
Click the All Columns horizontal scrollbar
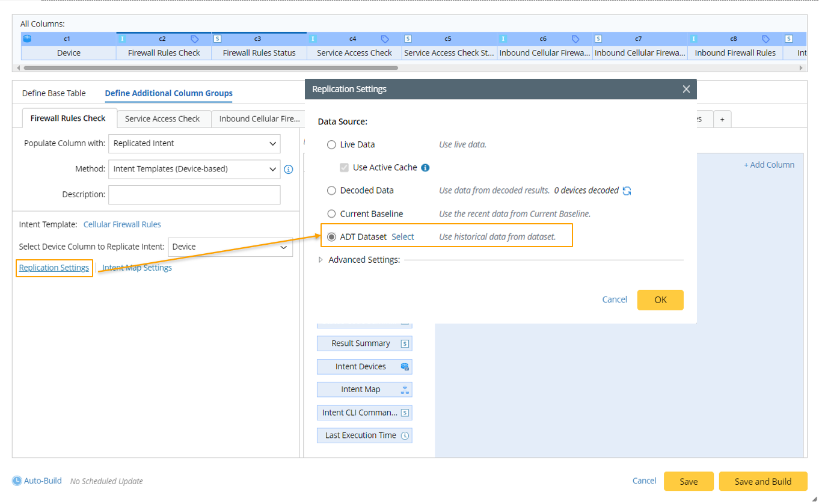[241, 68]
